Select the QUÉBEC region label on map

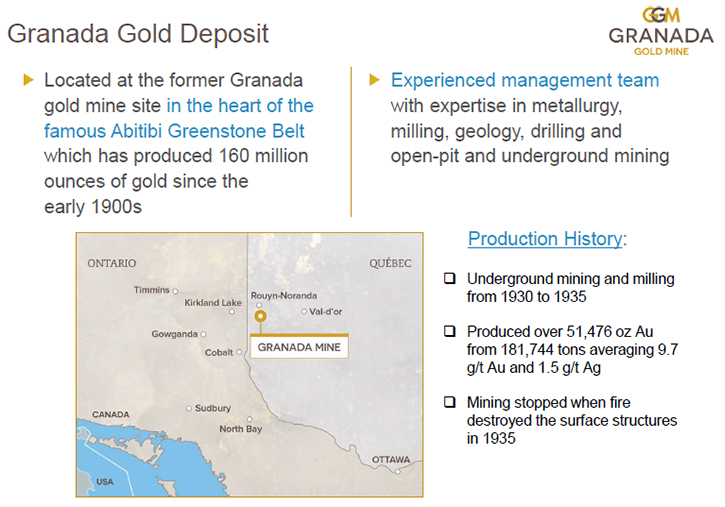click(x=390, y=263)
